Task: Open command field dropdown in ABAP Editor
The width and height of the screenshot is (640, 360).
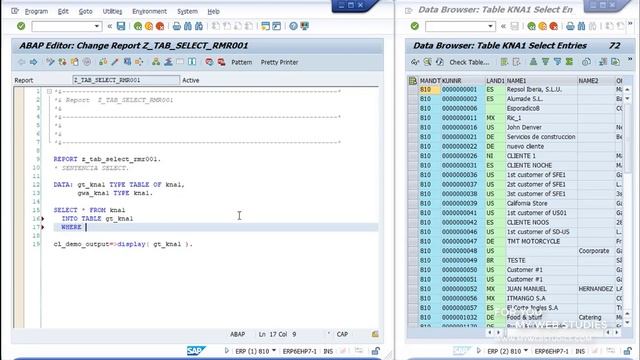Action: [97, 26]
